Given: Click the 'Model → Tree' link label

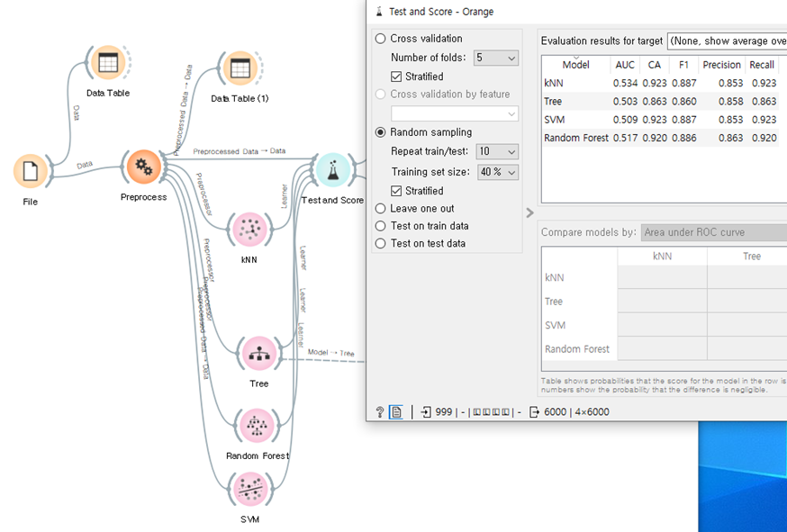Looking at the screenshot, I should click(330, 353).
